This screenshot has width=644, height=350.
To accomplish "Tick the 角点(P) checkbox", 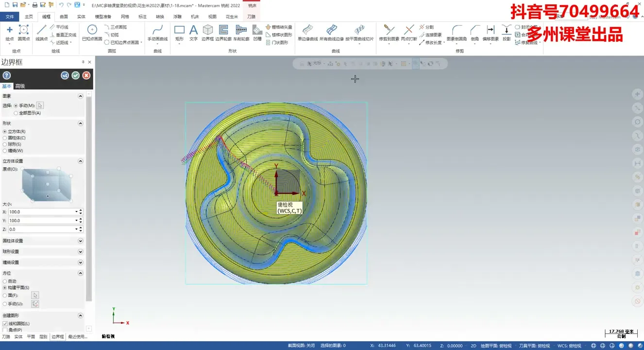I will [5, 330].
